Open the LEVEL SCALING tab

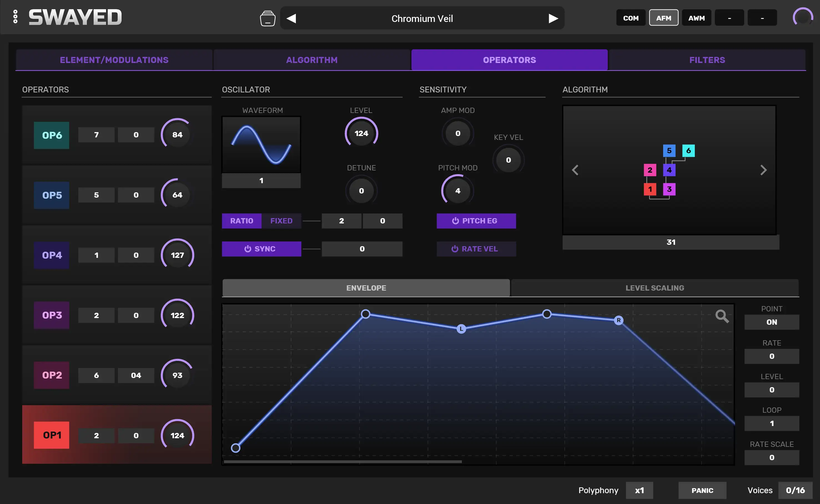point(654,288)
